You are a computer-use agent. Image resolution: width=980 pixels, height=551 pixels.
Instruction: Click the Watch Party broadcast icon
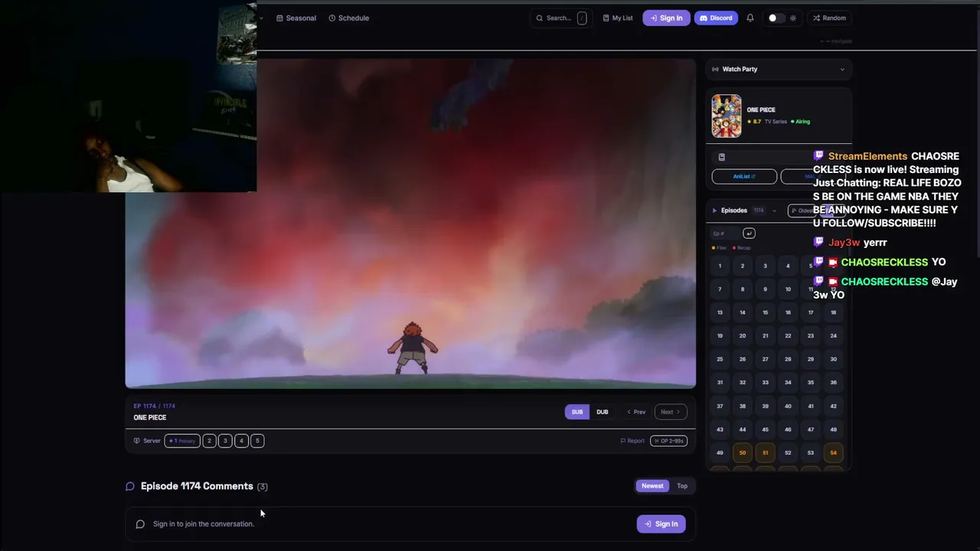(x=715, y=69)
